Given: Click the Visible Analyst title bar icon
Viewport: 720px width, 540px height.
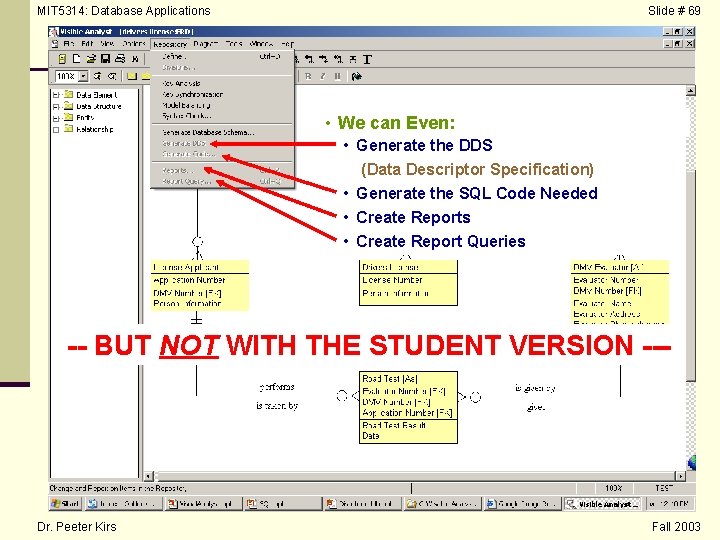Looking at the screenshot, I should point(54,31).
